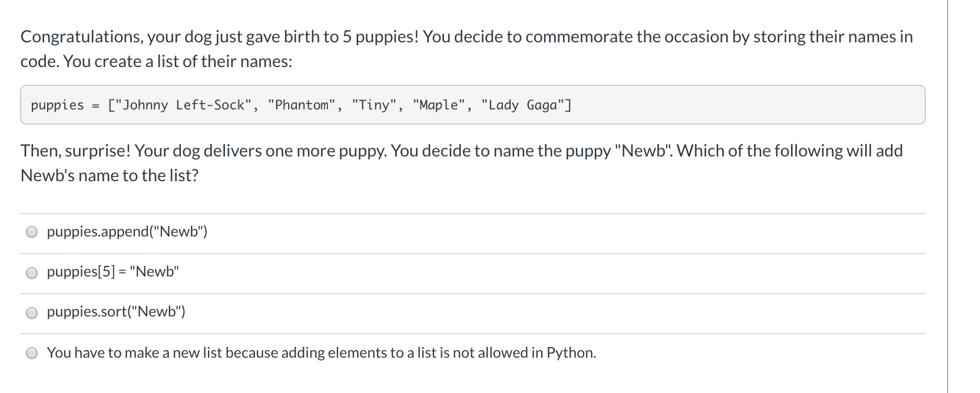Click the "puppies" variable name in code block
The image size is (980, 393).
tap(57, 105)
